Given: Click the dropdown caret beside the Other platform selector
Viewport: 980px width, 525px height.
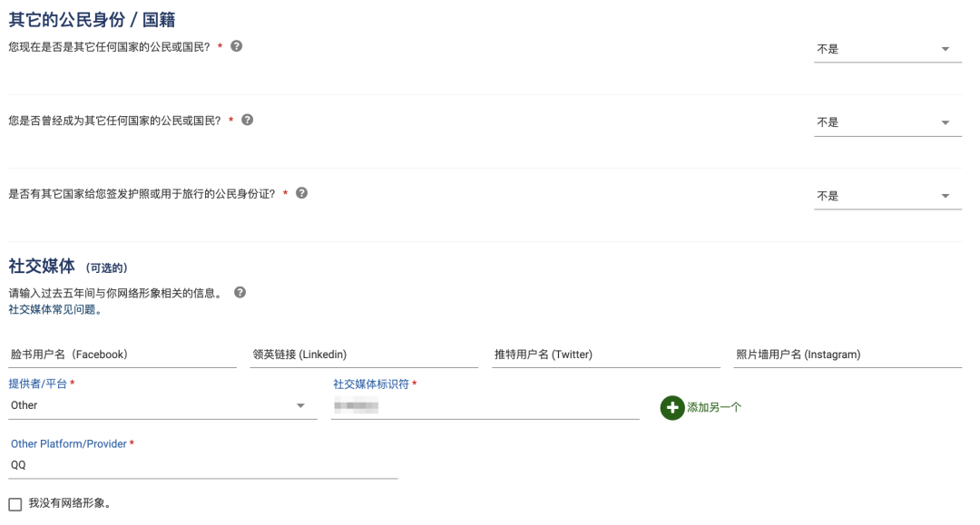Looking at the screenshot, I should 300,407.
